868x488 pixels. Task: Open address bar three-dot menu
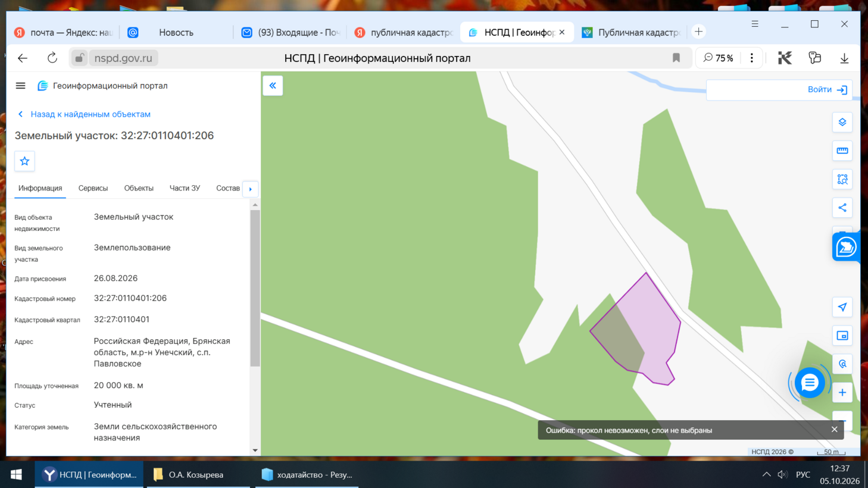(x=751, y=58)
